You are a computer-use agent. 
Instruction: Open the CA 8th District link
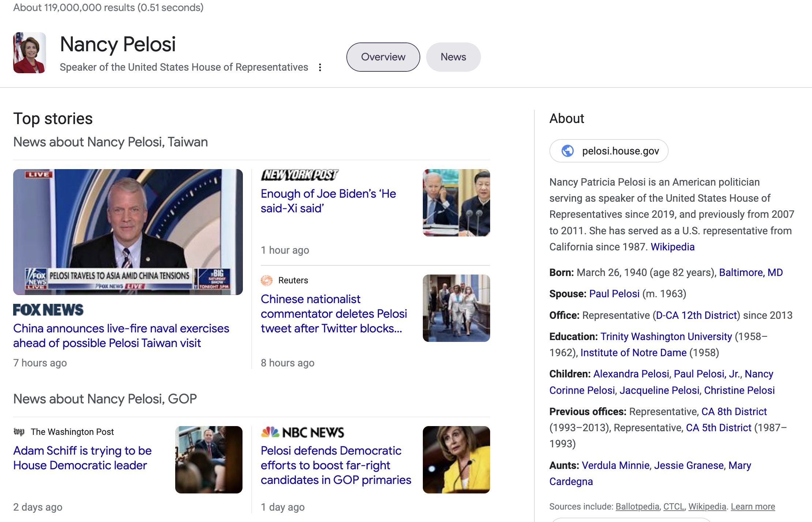(x=734, y=412)
